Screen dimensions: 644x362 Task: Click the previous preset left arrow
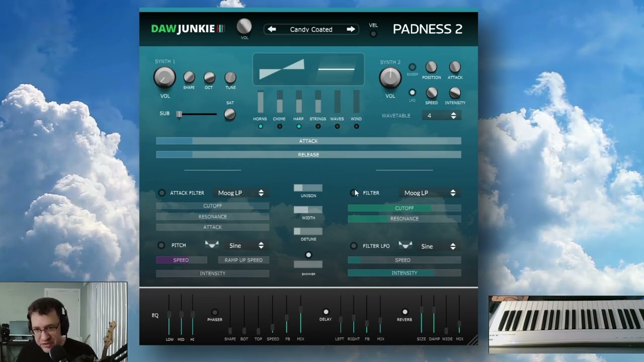(x=272, y=29)
